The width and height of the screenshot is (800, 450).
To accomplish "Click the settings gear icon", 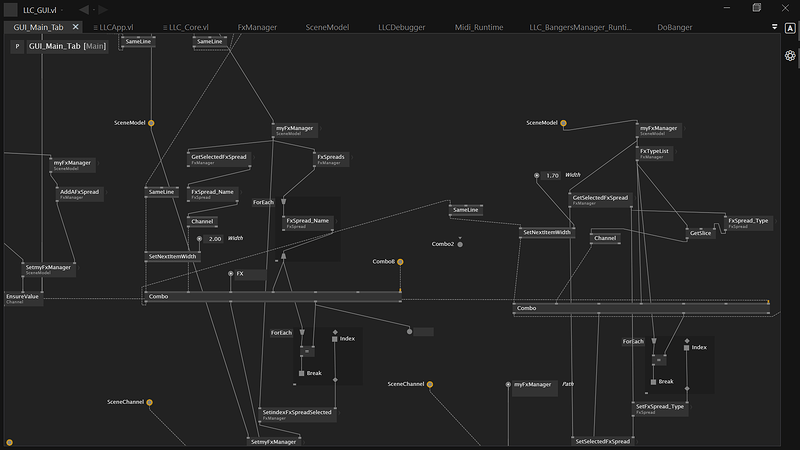I will click(x=790, y=55).
